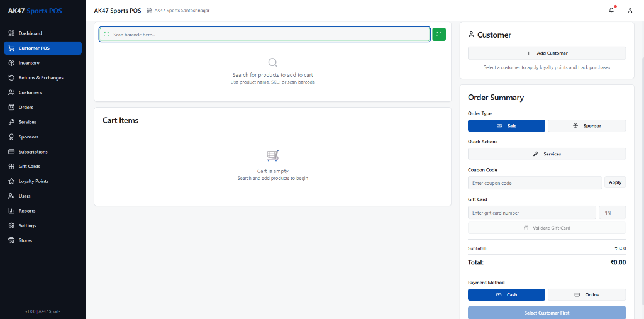Go to Returns & Exchanges page
The width and height of the screenshot is (644, 319).
pyautogui.click(x=41, y=78)
